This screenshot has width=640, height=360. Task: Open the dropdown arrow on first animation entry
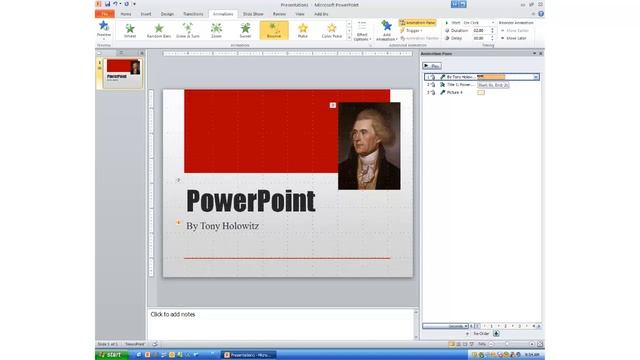(536, 77)
